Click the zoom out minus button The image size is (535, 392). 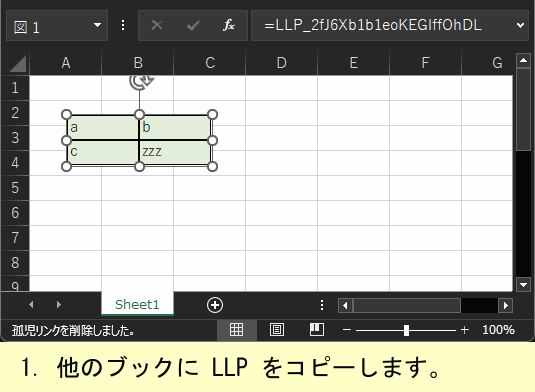347,330
